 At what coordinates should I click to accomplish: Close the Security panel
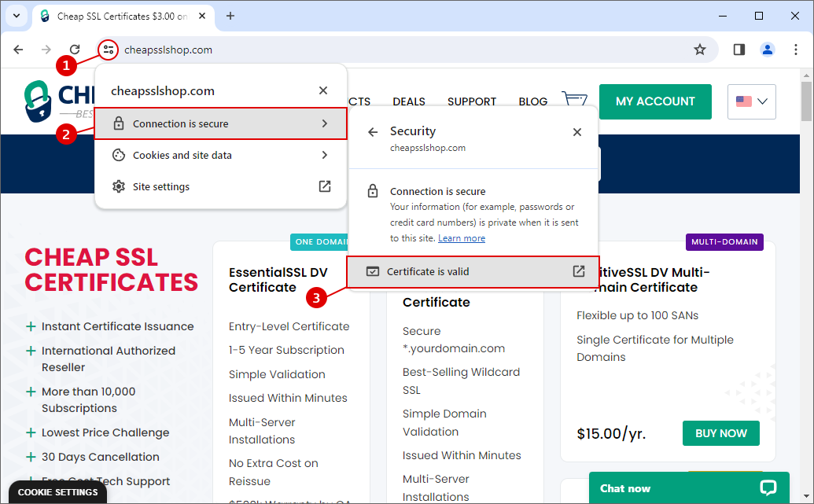click(x=576, y=132)
